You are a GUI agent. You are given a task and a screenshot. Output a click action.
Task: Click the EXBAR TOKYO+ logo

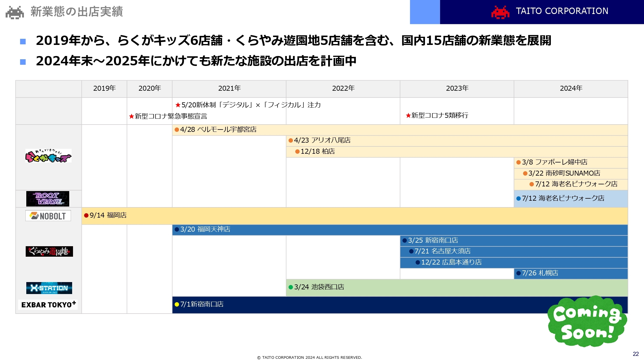pos(48,305)
